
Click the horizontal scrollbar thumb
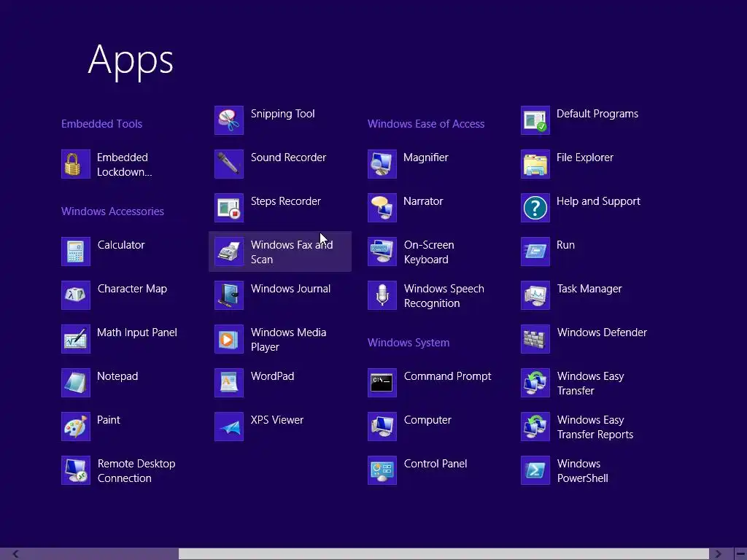(444, 554)
